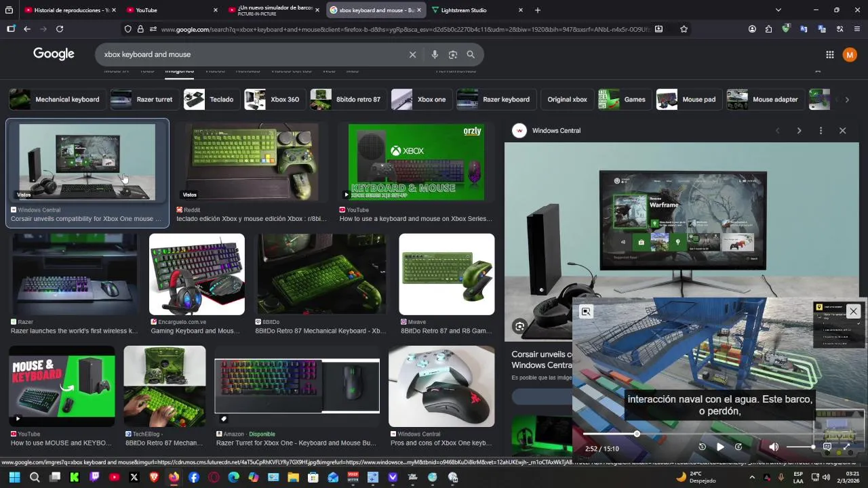Show hidden system tray icons

(751, 477)
